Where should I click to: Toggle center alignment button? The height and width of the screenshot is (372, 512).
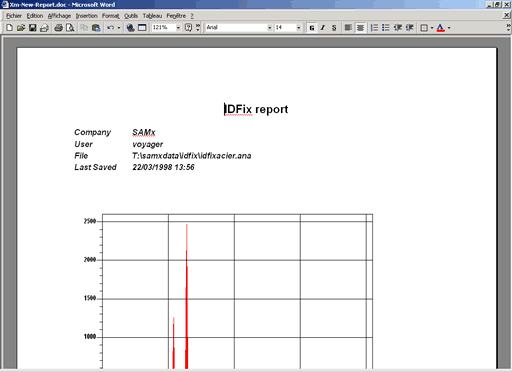(360, 28)
